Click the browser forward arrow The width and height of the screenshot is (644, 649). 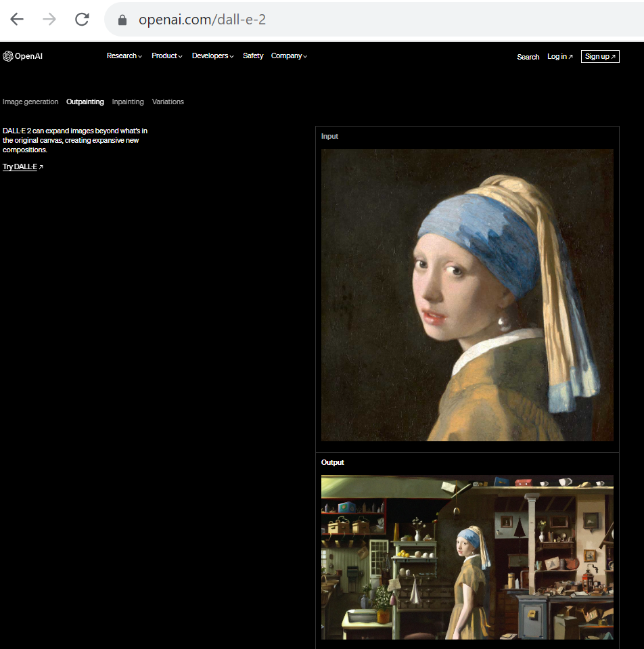[x=49, y=20]
